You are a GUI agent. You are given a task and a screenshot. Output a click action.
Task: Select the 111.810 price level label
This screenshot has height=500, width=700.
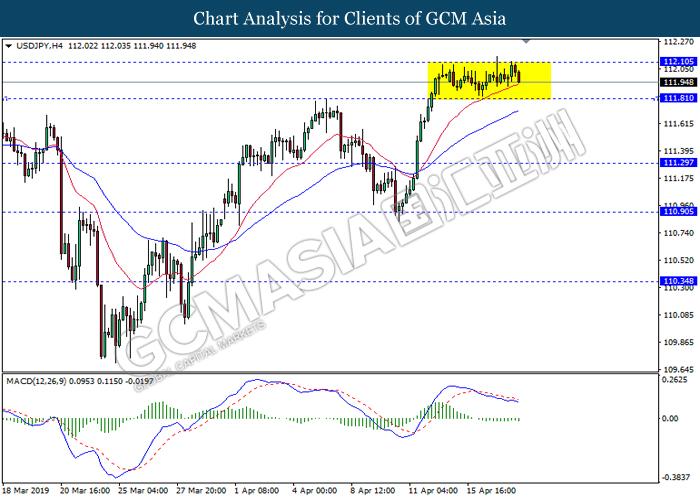[x=678, y=98]
